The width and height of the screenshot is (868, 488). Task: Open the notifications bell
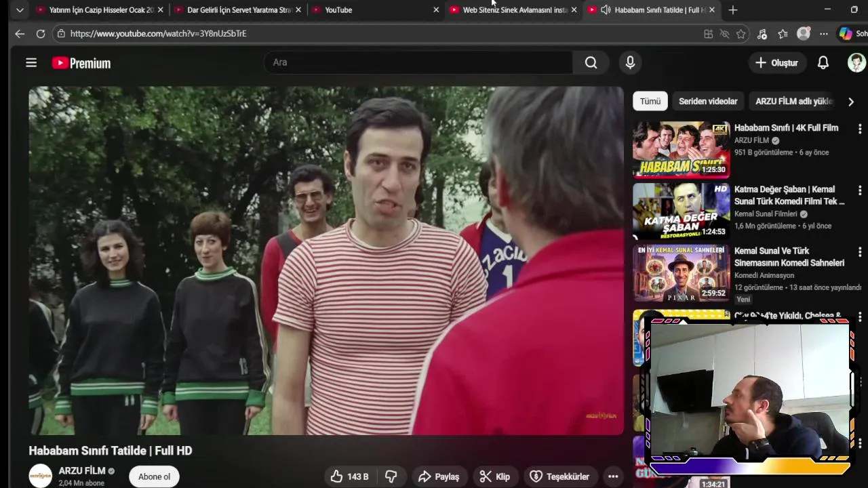click(x=823, y=62)
